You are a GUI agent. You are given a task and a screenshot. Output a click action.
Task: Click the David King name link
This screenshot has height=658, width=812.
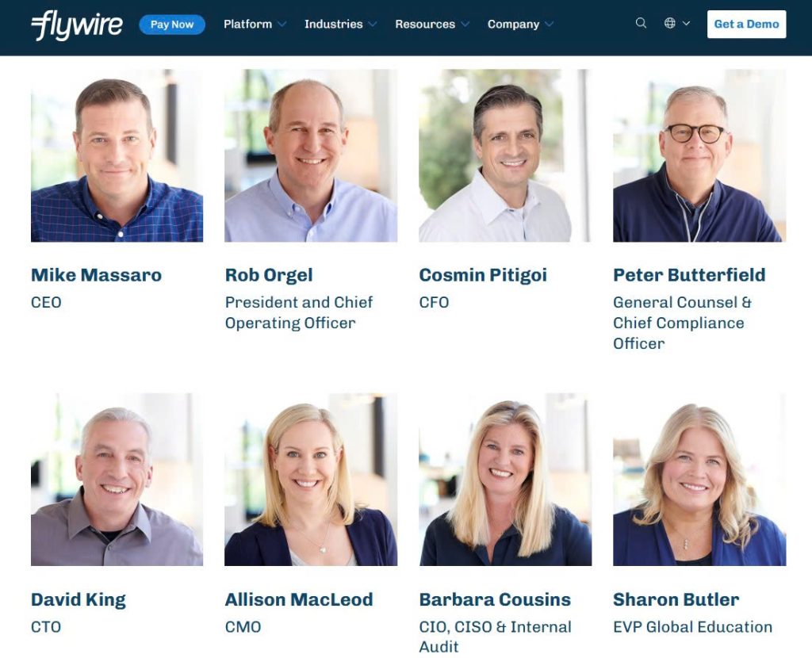79,599
